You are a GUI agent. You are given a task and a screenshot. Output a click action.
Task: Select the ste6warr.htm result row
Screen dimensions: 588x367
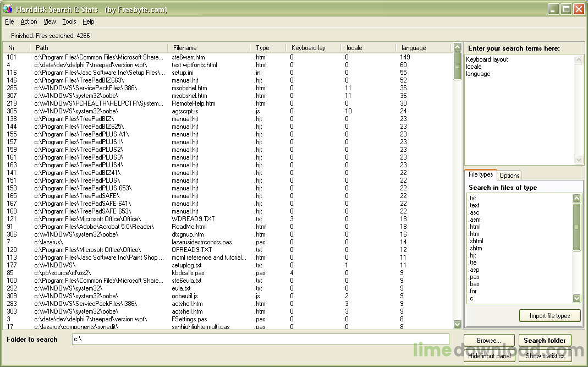tap(188, 57)
